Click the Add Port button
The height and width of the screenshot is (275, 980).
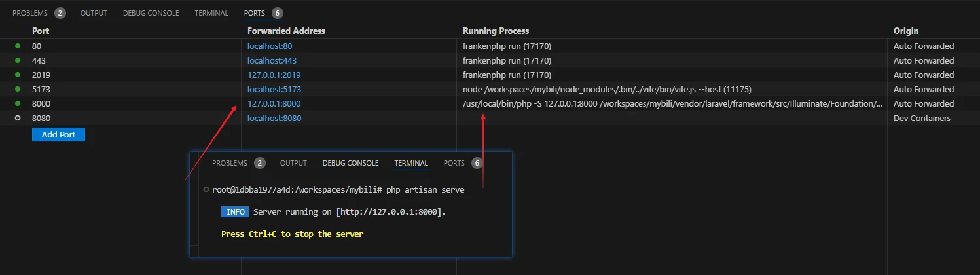(x=58, y=134)
